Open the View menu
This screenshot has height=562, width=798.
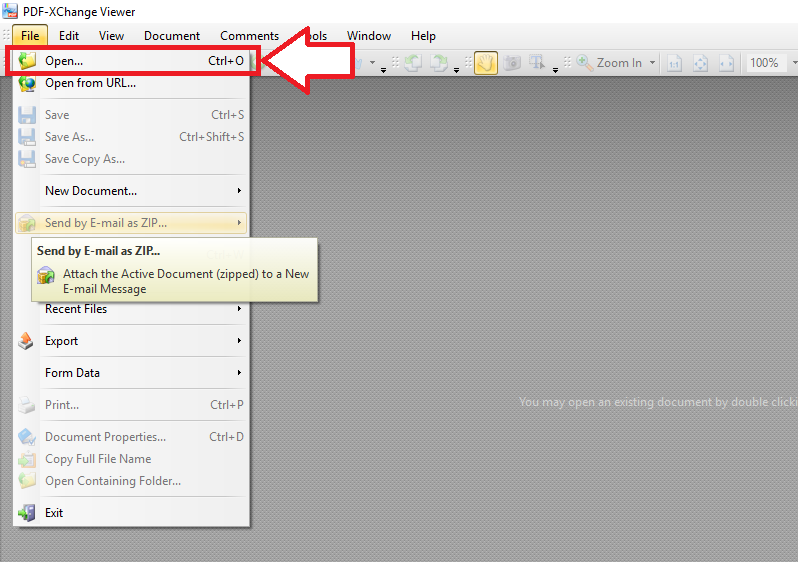pos(111,36)
